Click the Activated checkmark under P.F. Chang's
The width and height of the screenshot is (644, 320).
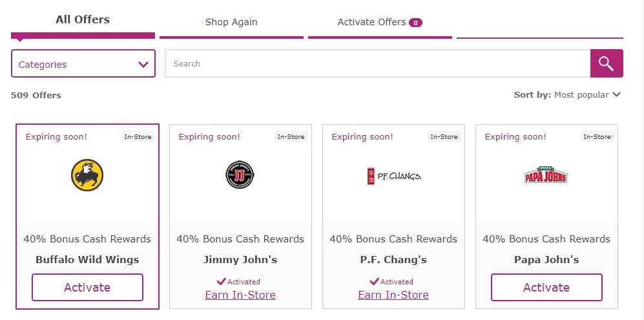[374, 281]
